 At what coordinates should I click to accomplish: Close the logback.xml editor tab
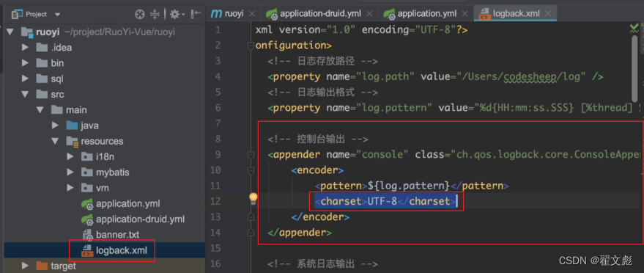click(x=548, y=14)
